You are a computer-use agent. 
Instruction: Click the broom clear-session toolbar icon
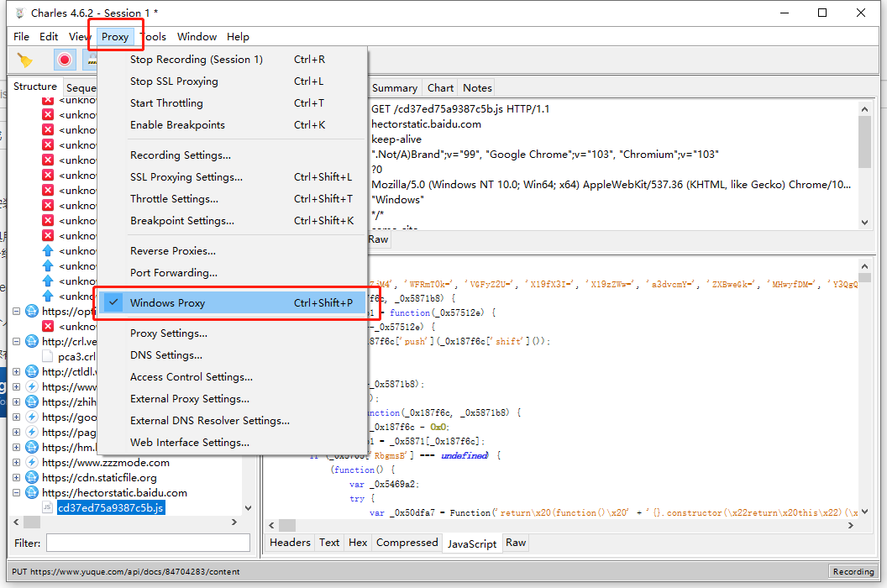[x=25, y=60]
